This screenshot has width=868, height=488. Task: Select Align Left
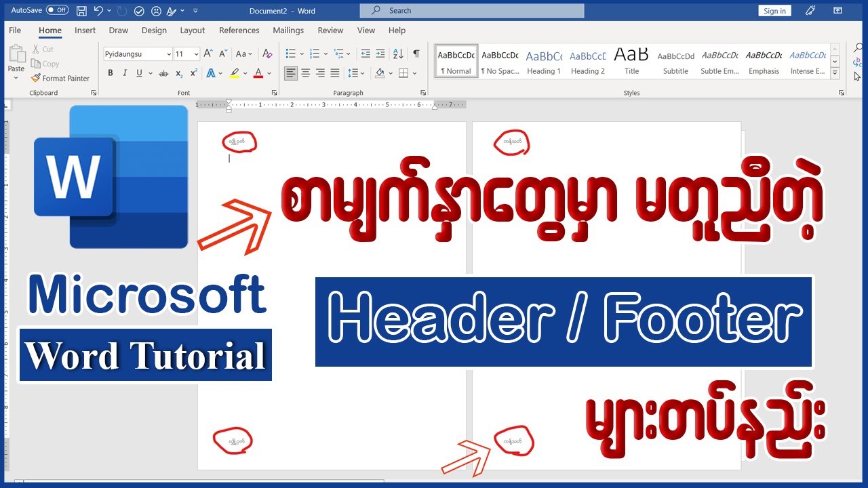pyautogui.click(x=291, y=73)
